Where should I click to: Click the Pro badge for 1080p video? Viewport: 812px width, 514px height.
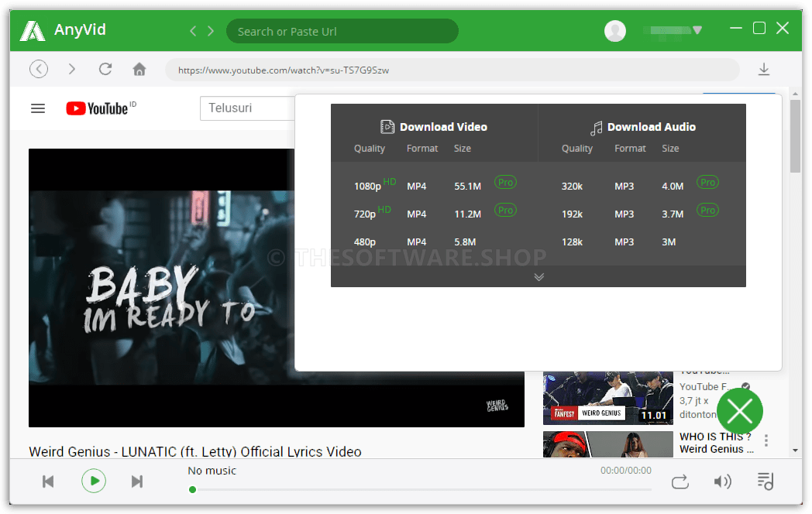(505, 182)
